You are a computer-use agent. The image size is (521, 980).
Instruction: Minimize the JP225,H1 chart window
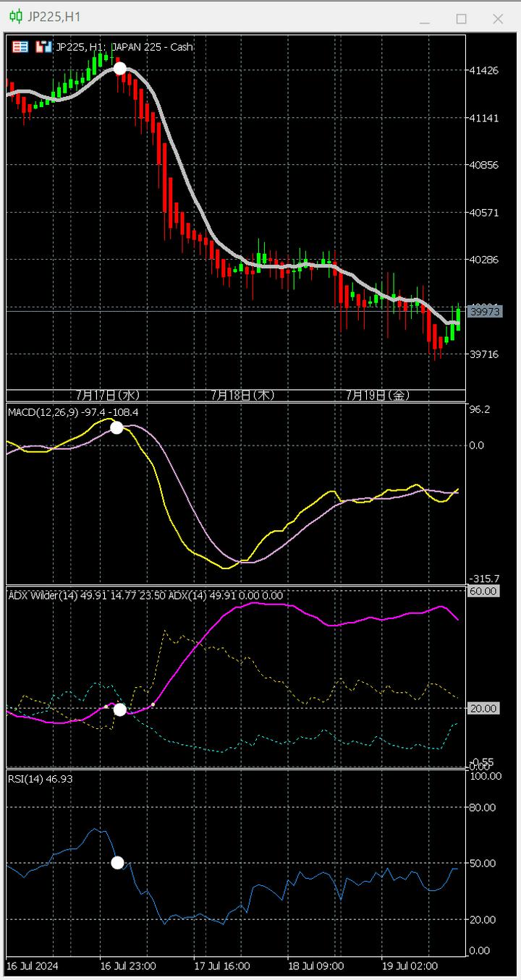pyautogui.click(x=424, y=19)
